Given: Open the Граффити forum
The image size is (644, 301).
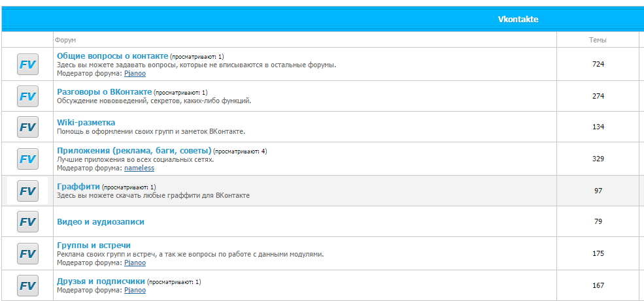Looking at the screenshot, I should pos(78,186).
